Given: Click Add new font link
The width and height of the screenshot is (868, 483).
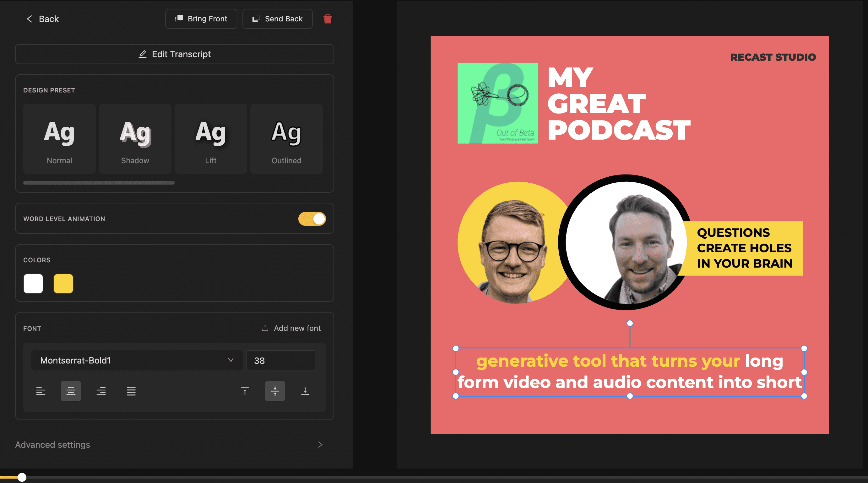Looking at the screenshot, I should (291, 328).
